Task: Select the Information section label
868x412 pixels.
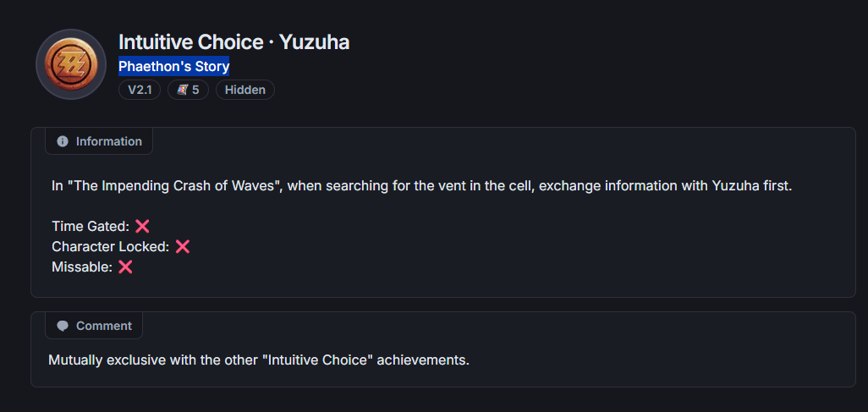Action: point(108,141)
